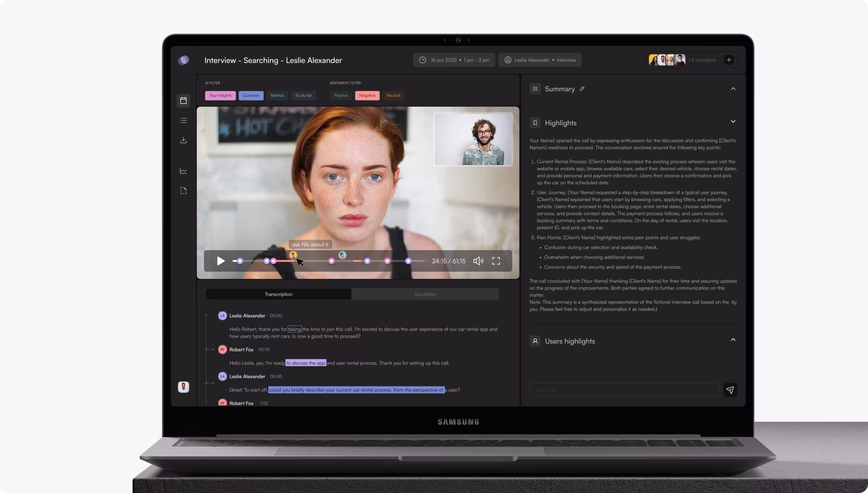Click the Highlights bookmark icon
The height and width of the screenshot is (493, 868).
click(535, 123)
